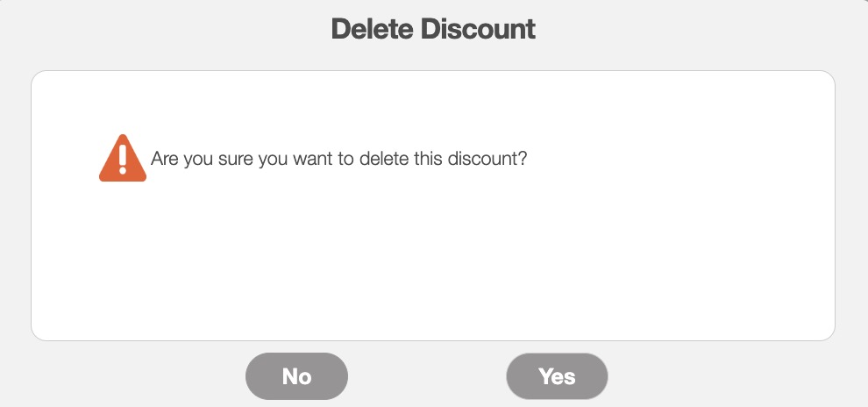Click the dialog heading "Delete Discount"

433,29
